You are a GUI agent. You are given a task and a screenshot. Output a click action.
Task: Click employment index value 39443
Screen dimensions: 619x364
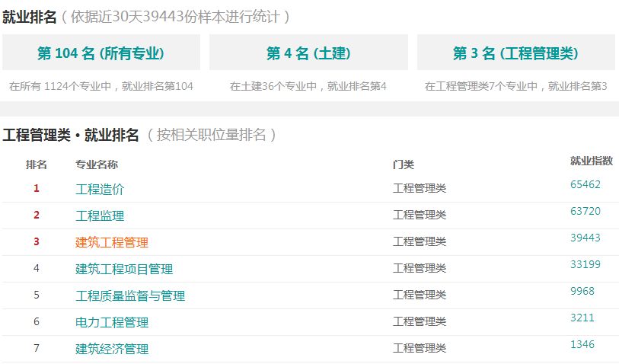(x=585, y=238)
